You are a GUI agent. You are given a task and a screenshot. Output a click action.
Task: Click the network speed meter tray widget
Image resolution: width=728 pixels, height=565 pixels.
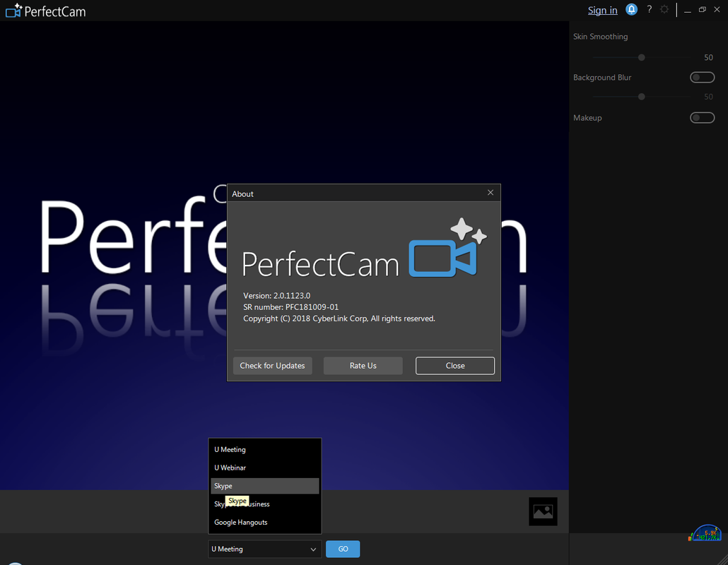pos(705,533)
